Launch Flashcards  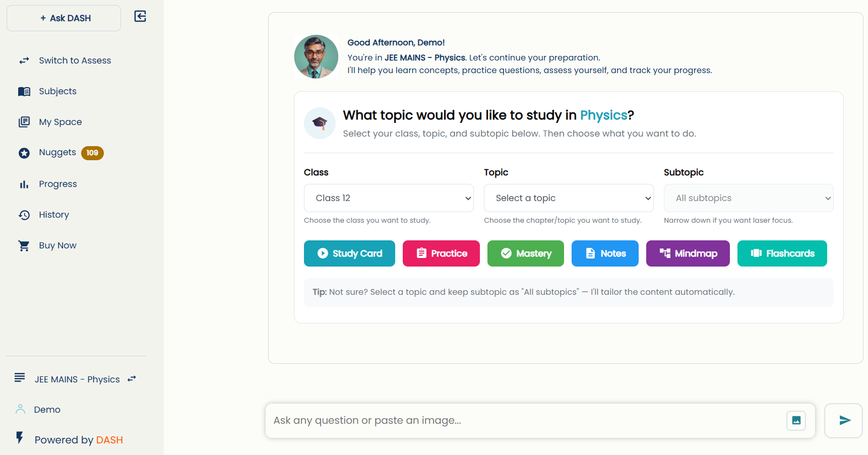click(782, 253)
